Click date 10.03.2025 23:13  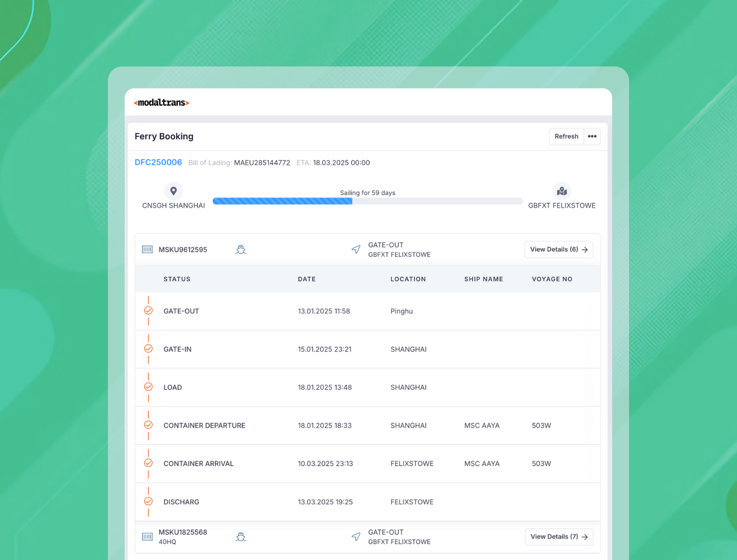pos(325,464)
